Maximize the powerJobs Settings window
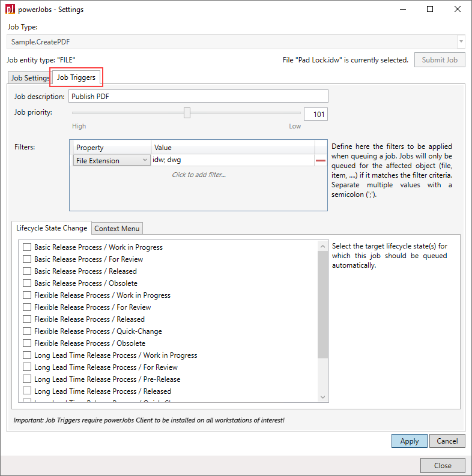The height and width of the screenshot is (476, 472). (x=430, y=9)
